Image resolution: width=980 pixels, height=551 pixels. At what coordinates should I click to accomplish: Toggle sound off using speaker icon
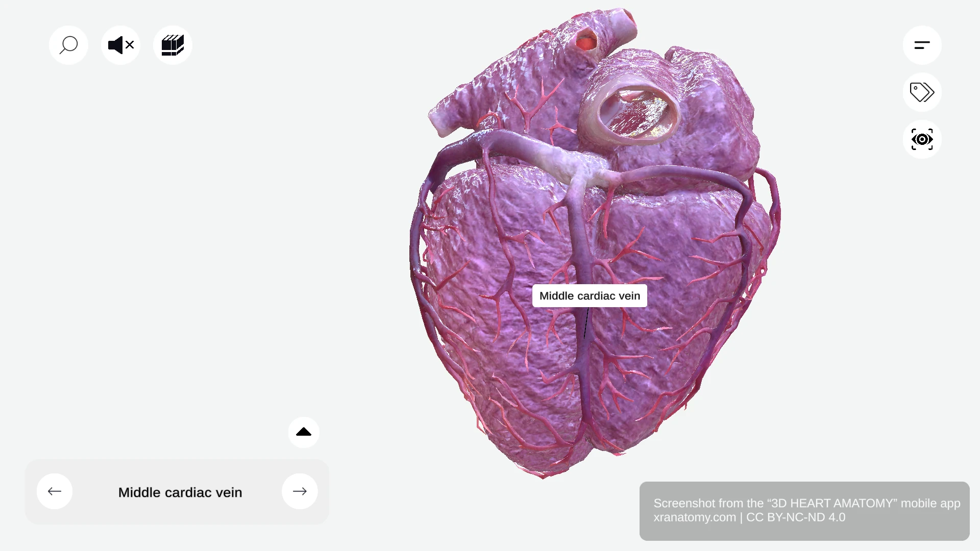(120, 45)
